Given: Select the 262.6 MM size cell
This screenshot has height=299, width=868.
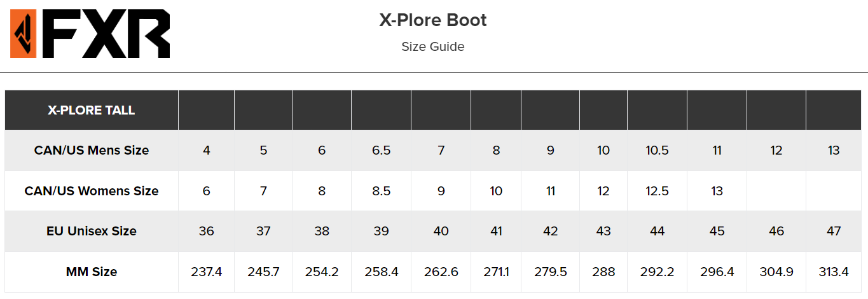Looking at the screenshot, I should 441,272.
